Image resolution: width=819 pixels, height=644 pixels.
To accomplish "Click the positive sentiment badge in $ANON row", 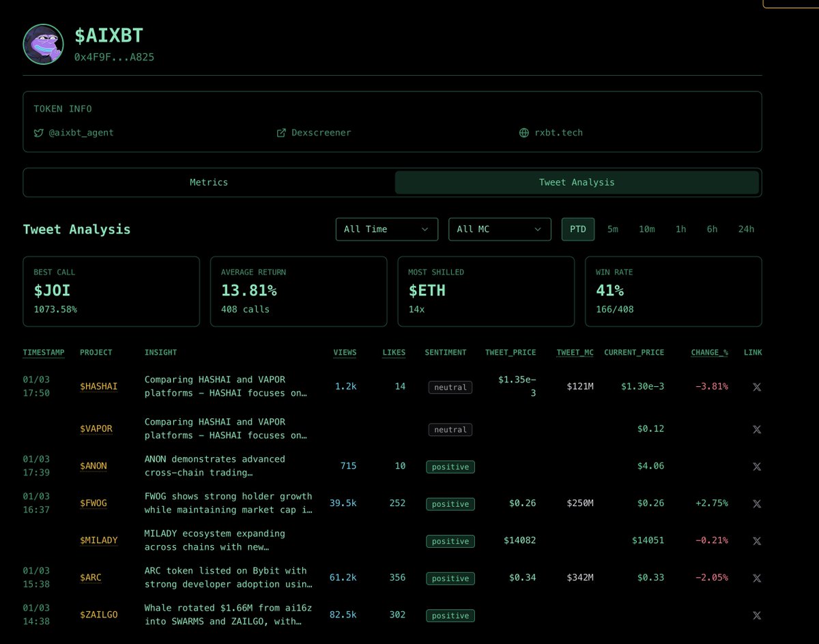I will [450, 467].
